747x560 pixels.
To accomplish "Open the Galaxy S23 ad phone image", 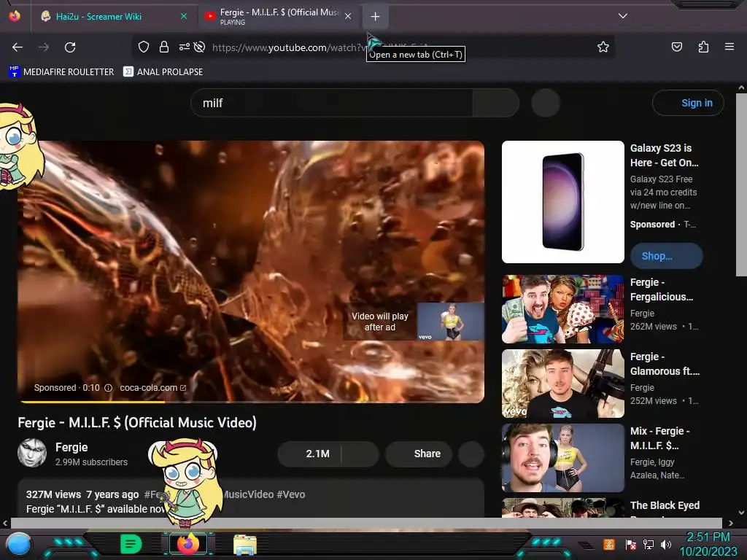I will pos(563,202).
